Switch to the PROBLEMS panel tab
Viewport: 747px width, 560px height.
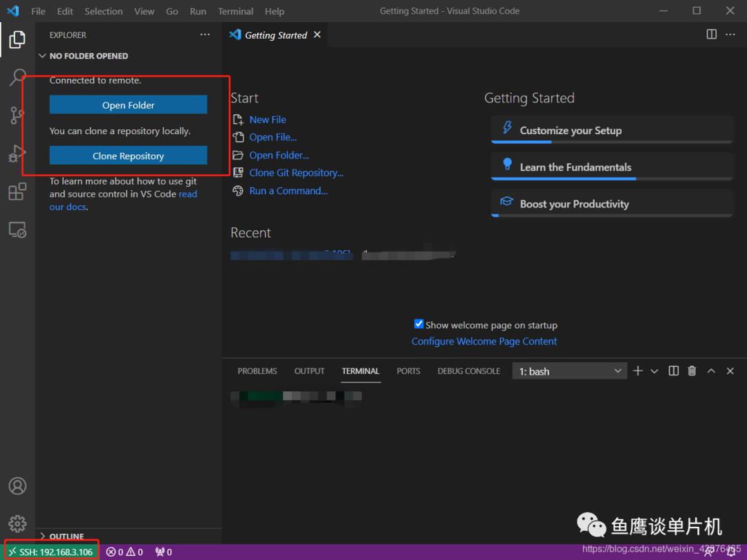tap(257, 371)
